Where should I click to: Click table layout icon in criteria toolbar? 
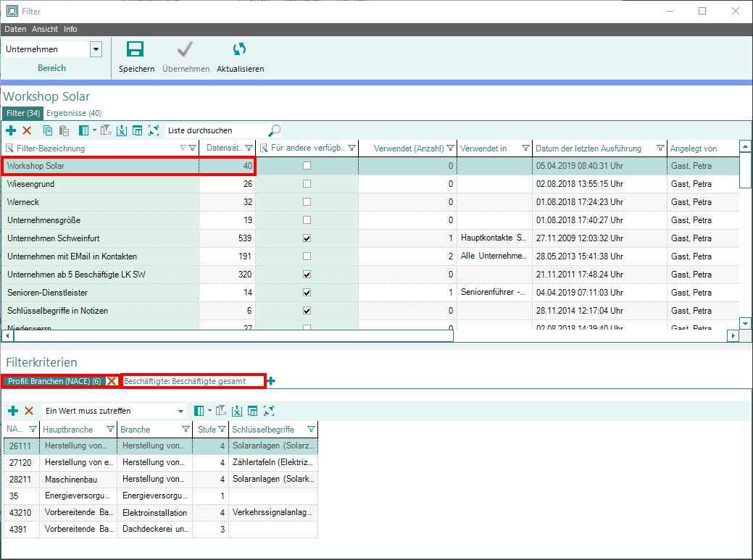[253, 411]
